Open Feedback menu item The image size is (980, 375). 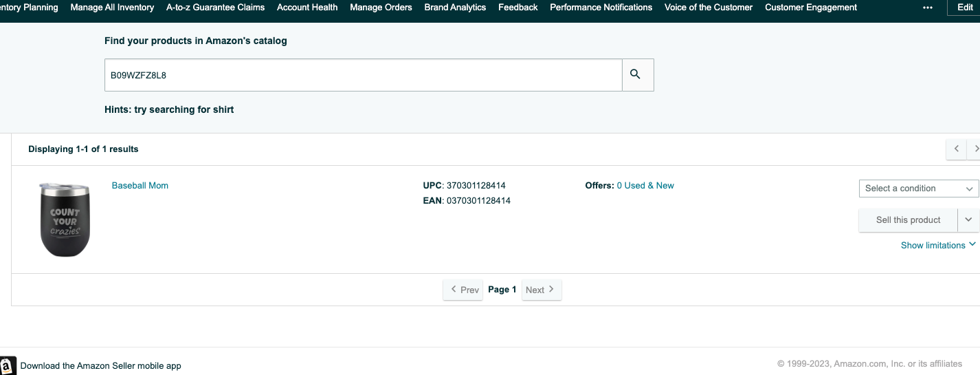(518, 8)
